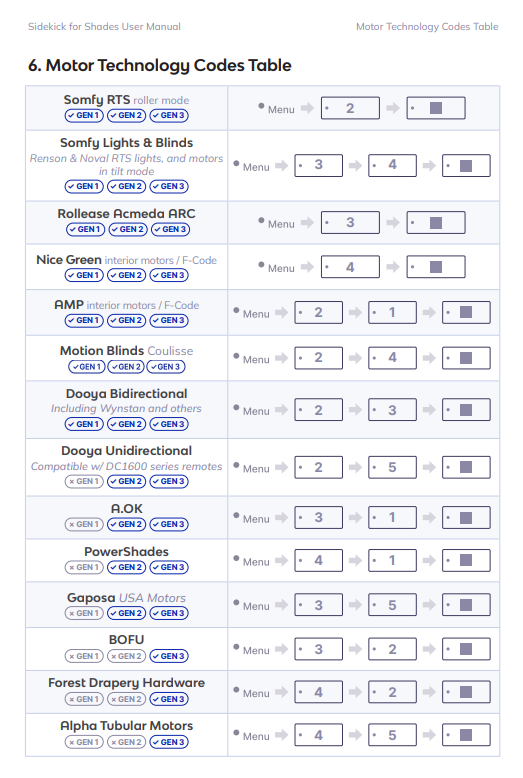Click the Sidekick for Shades User Manual header
This screenshot has width=523, height=778.
[x=104, y=27]
